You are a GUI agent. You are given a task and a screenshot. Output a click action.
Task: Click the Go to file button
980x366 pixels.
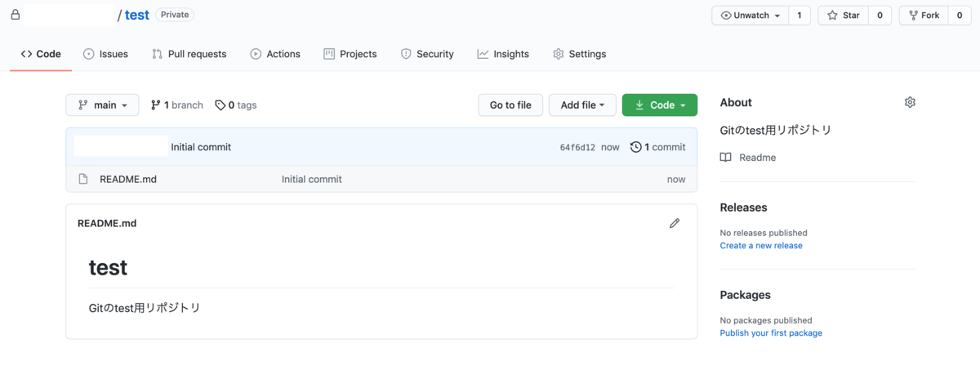pos(510,105)
